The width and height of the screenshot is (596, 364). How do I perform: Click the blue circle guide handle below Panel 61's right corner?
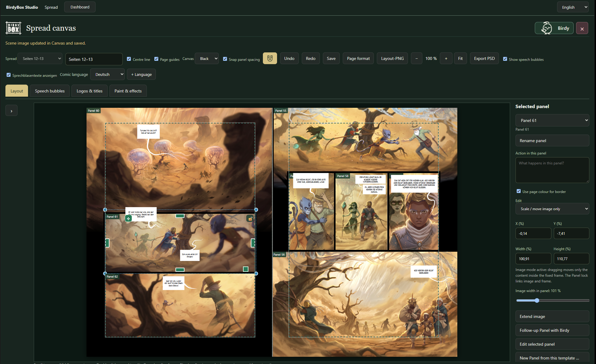click(256, 273)
